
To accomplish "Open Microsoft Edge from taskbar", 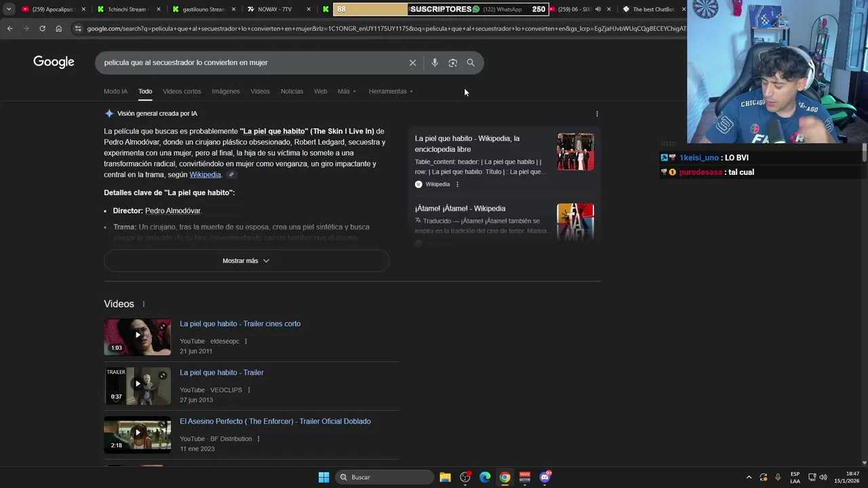I will pyautogui.click(x=485, y=477).
